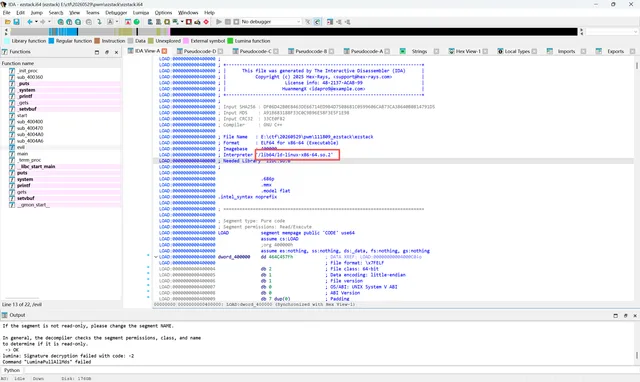Close the Output panel
640x382 pixels.
pos(635,315)
